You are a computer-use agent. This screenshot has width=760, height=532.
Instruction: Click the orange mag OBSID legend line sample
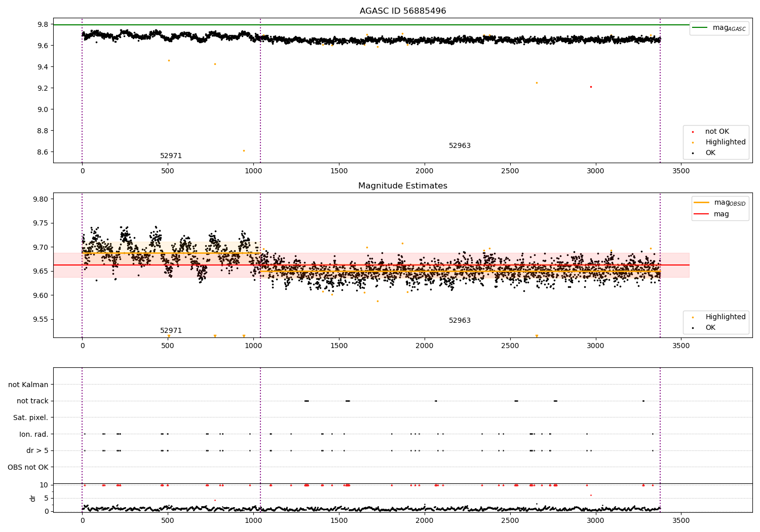(x=702, y=203)
